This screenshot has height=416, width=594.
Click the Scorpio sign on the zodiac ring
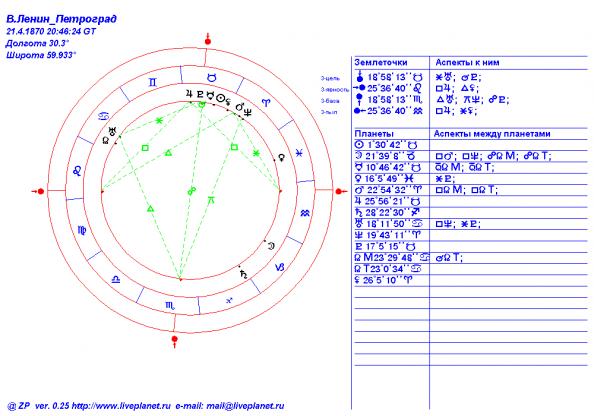170,305
